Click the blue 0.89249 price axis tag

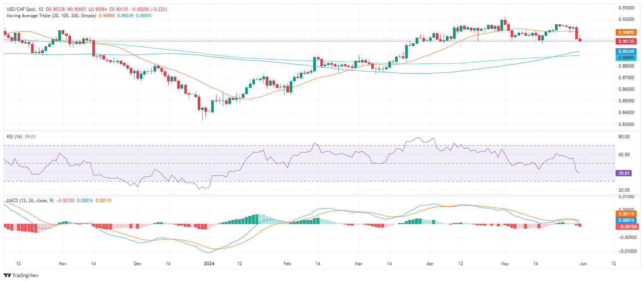[x=626, y=52]
